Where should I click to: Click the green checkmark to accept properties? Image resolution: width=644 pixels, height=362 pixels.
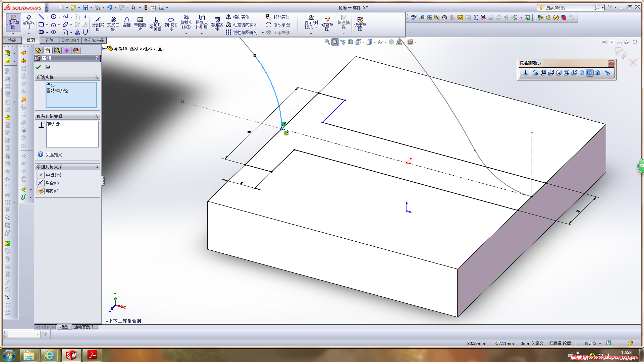click(38, 67)
